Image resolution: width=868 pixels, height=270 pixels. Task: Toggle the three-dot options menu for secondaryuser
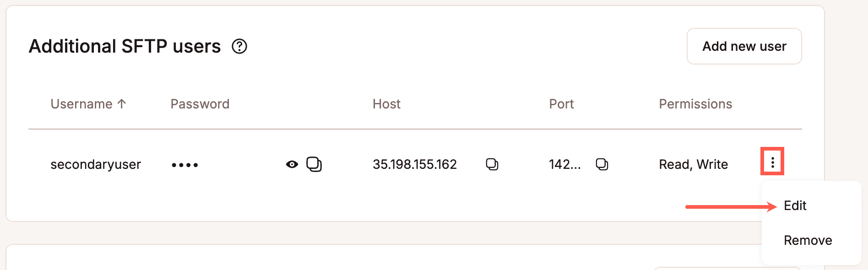click(772, 162)
